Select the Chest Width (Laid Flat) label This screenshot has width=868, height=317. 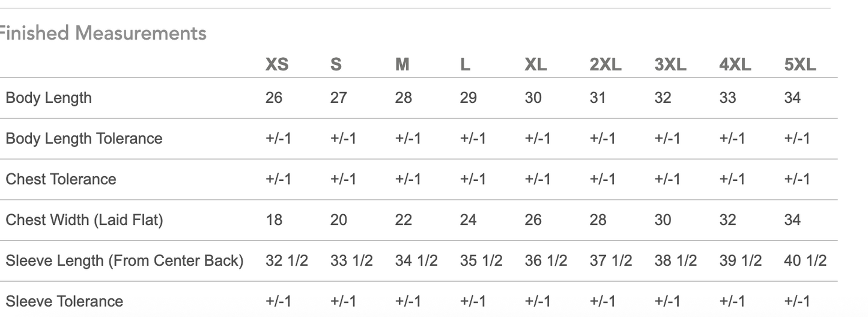click(84, 220)
